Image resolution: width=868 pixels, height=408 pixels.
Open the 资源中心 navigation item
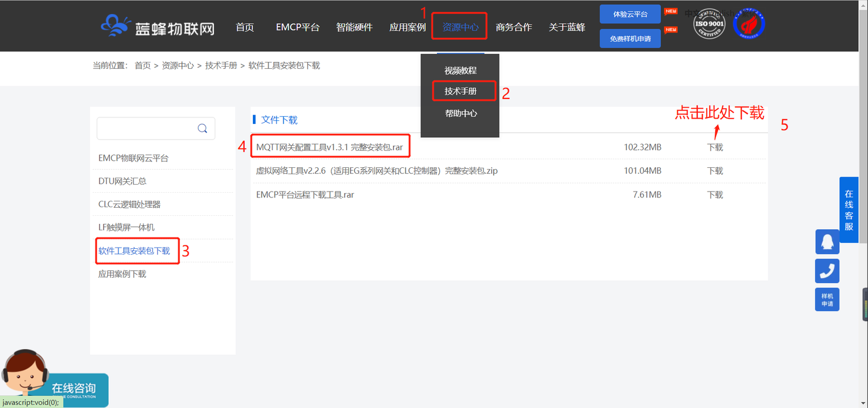click(x=461, y=27)
